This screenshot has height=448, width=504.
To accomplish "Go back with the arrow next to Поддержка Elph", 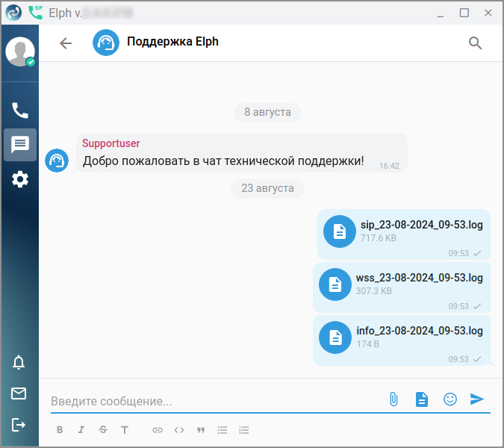I will (x=66, y=43).
